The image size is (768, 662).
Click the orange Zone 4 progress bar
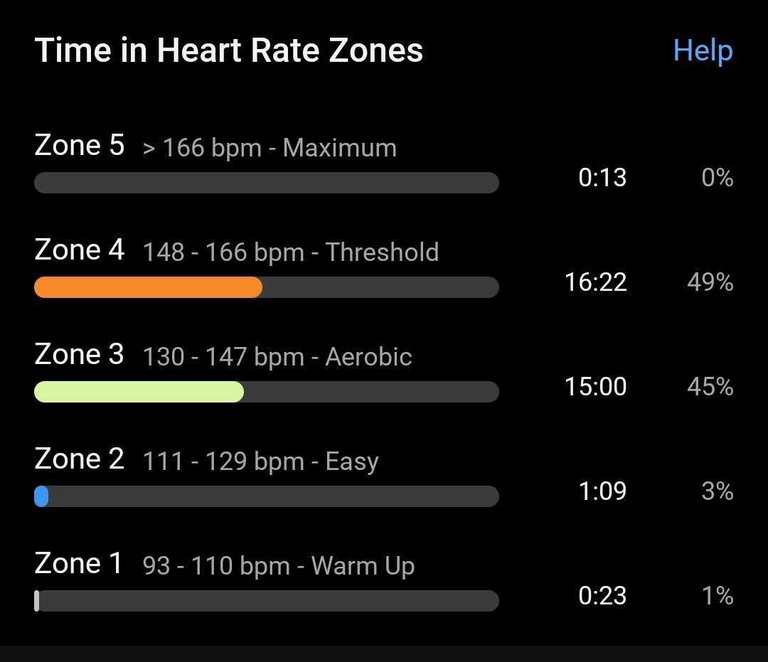148,288
